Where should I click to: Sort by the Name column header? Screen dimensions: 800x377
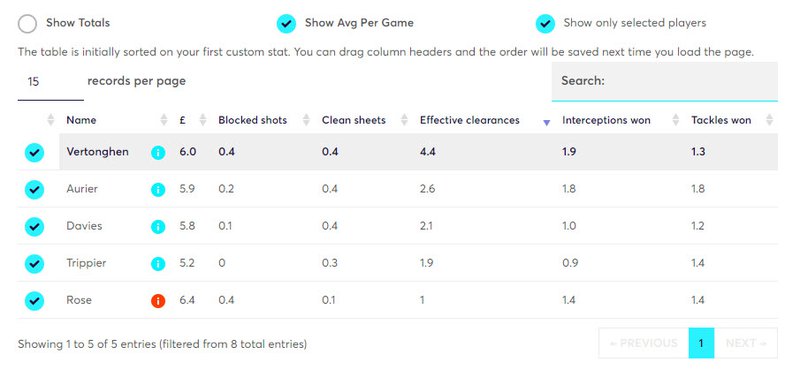(81, 120)
